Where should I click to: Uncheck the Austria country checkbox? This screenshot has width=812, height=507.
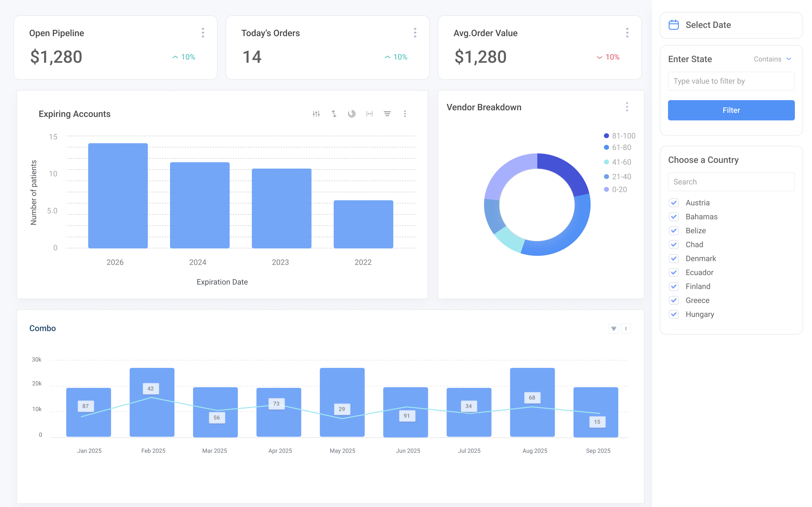pos(674,203)
